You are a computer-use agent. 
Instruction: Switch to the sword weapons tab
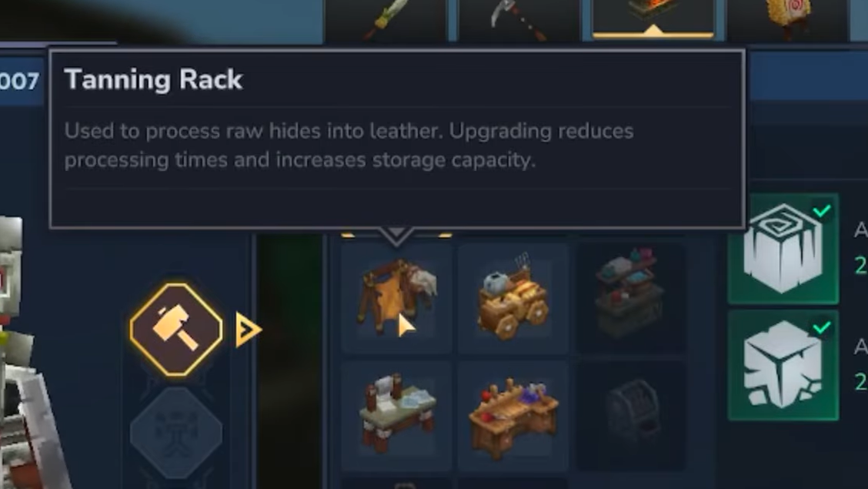[x=386, y=20]
